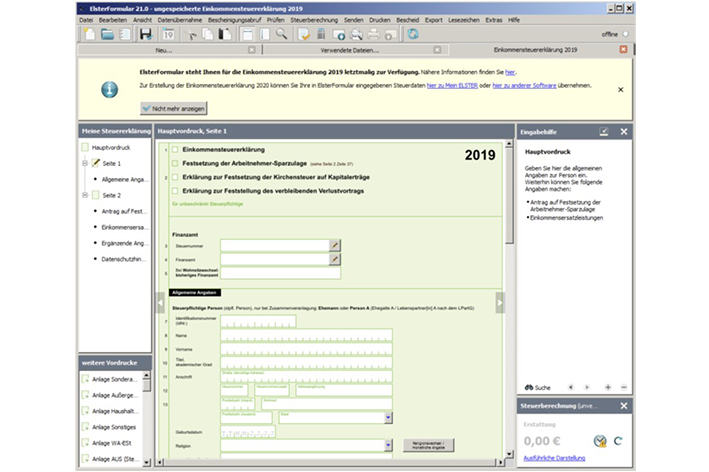This screenshot has width=709, height=472.
Task: Click the pencil icon beside Steuernummer field
Action: pyautogui.click(x=335, y=244)
